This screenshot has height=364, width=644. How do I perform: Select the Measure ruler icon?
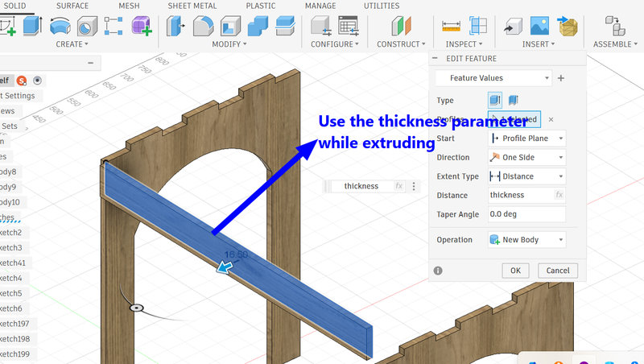coord(451,26)
